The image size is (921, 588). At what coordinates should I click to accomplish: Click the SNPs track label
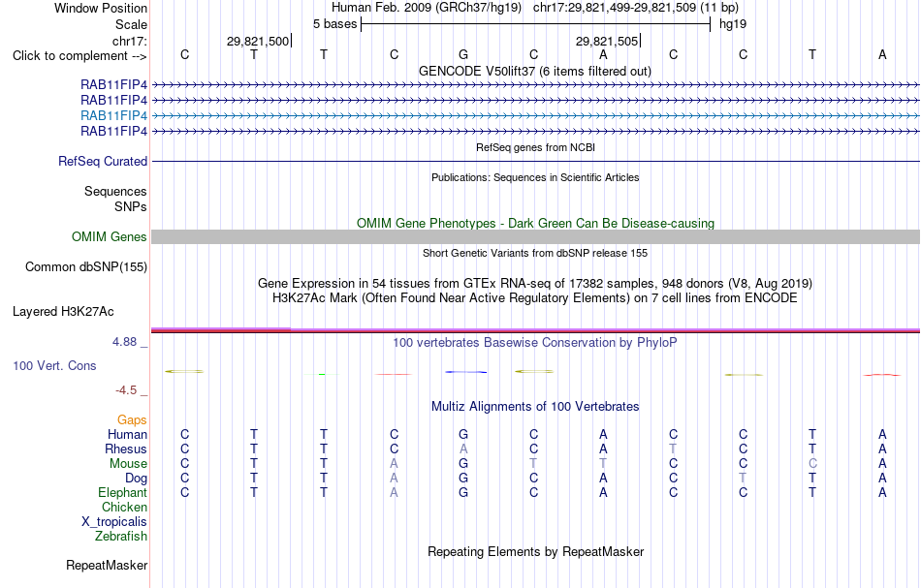131,206
